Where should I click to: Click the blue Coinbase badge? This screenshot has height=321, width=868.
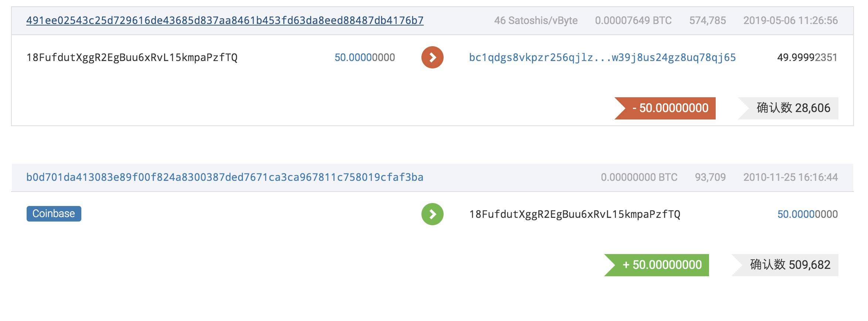(x=54, y=214)
